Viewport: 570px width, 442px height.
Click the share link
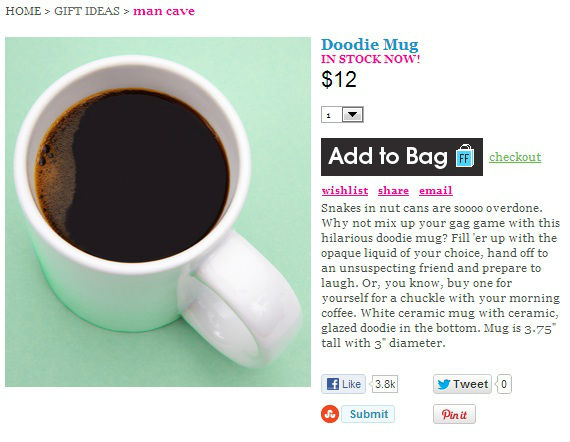click(x=393, y=190)
